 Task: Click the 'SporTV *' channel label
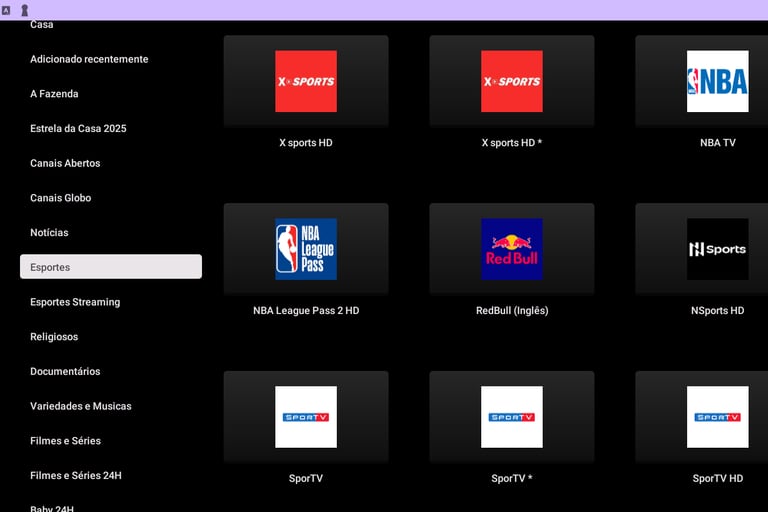click(512, 479)
